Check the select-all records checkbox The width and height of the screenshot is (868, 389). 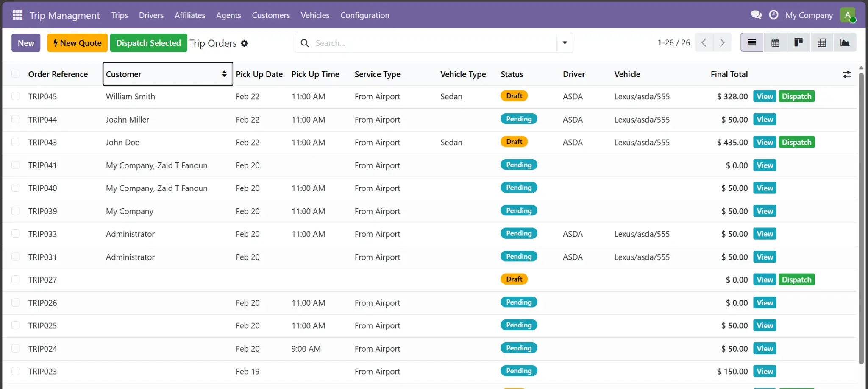15,73
